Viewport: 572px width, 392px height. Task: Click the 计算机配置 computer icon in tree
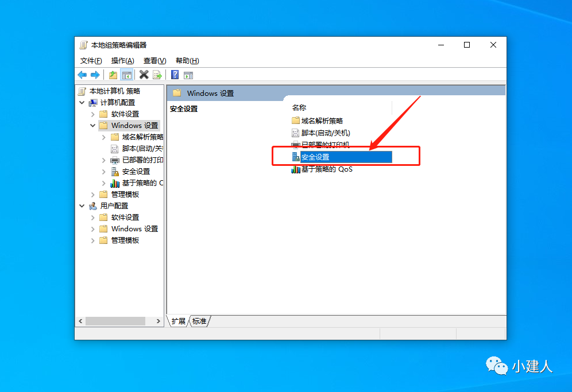(94, 103)
